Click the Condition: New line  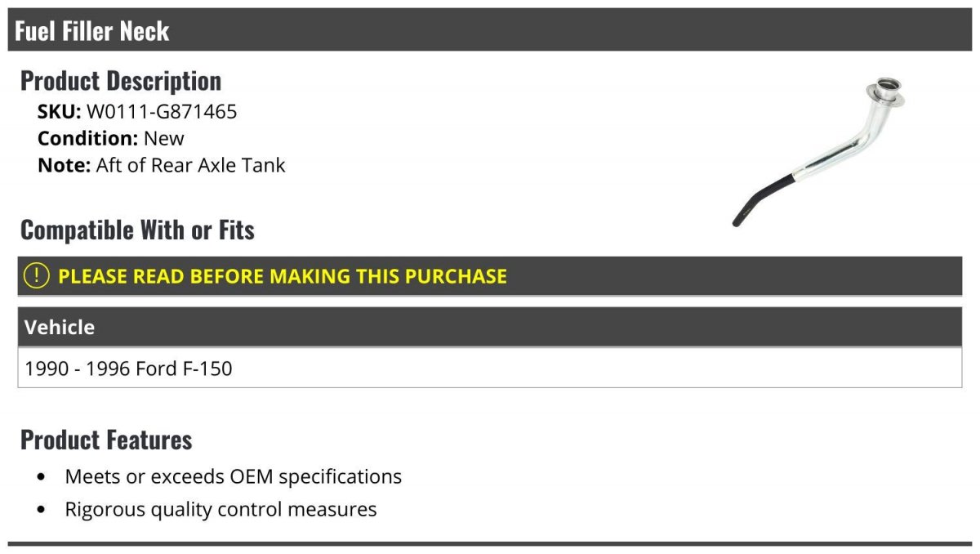pyautogui.click(x=111, y=138)
